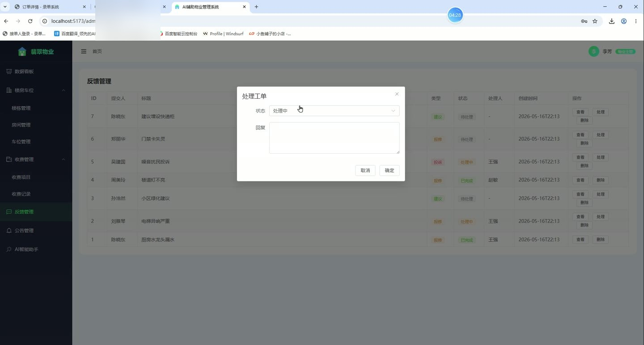Open 收费记录 sidebar item
Viewport: 644px width, 345px height.
pos(36,194)
